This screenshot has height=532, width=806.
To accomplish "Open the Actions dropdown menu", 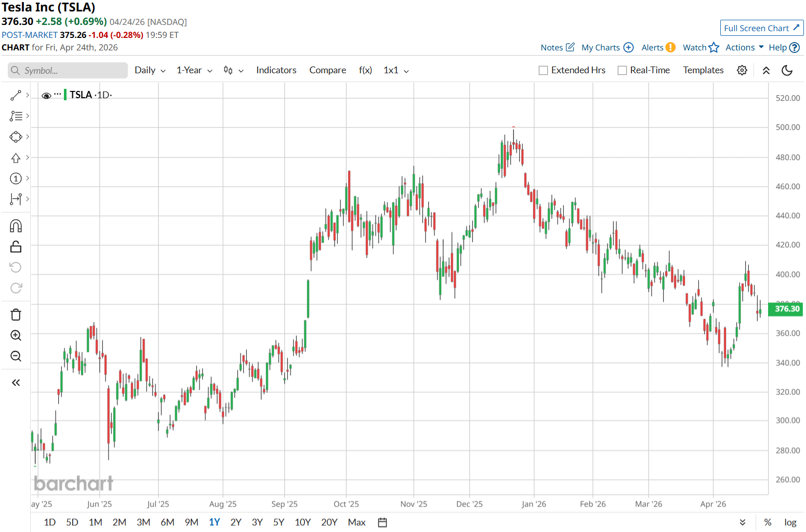I will (x=744, y=47).
